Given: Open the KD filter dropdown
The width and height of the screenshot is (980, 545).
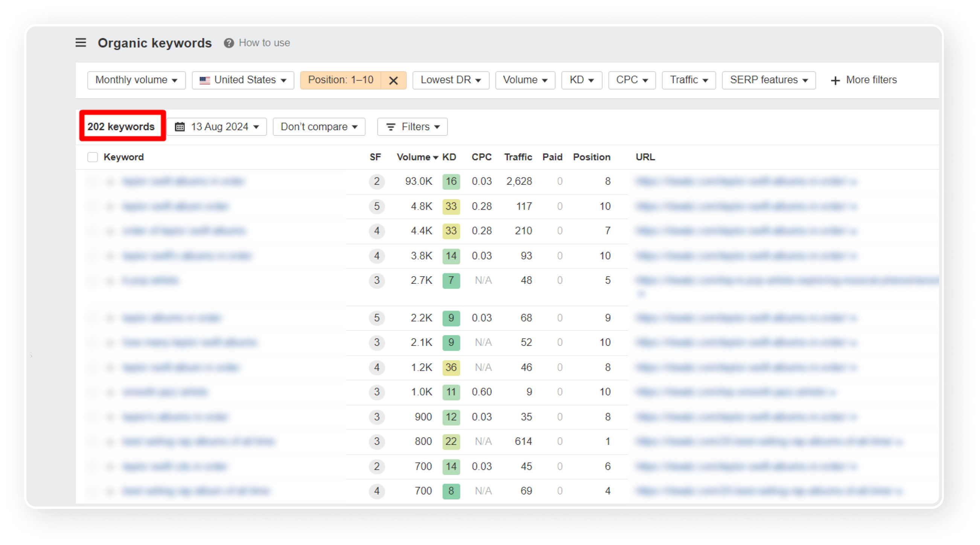Looking at the screenshot, I should coord(581,80).
